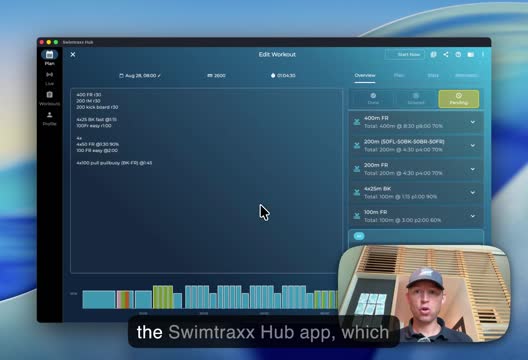Click the '200 kick board r30' line
Viewport: 528px width, 360px height.
tap(97, 107)
